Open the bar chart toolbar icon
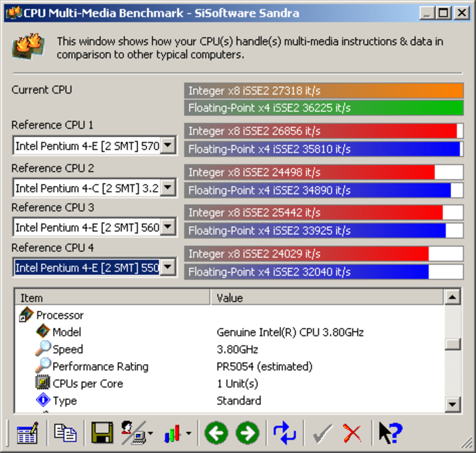 coord(173,433)
